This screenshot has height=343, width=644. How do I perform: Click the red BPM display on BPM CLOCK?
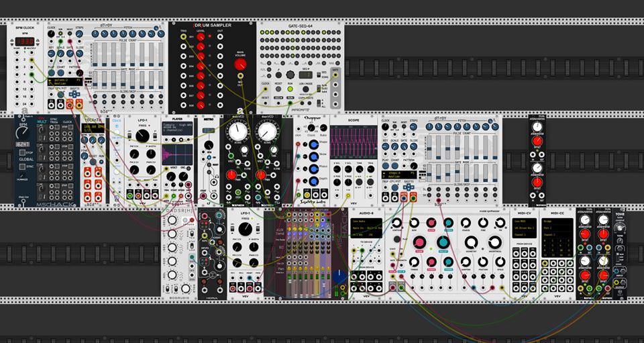click(x=25, y=42)
